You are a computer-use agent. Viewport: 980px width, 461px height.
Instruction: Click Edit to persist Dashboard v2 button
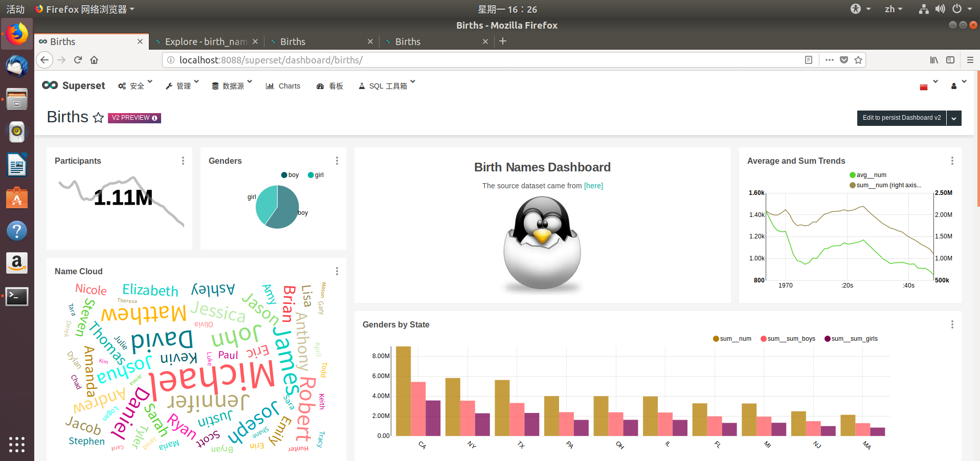(901, 118)
